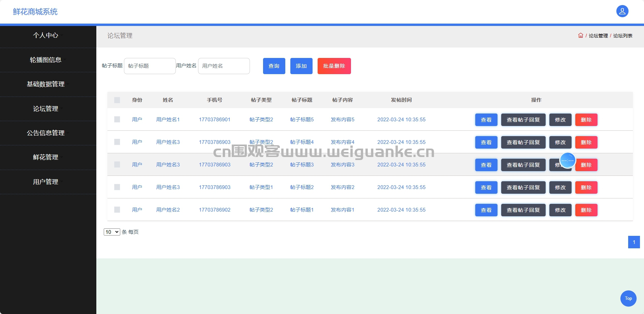Click 查看 for 帖子标题4 row
The width and height of the screenshot is (644, 314).
tap(486, 142)
